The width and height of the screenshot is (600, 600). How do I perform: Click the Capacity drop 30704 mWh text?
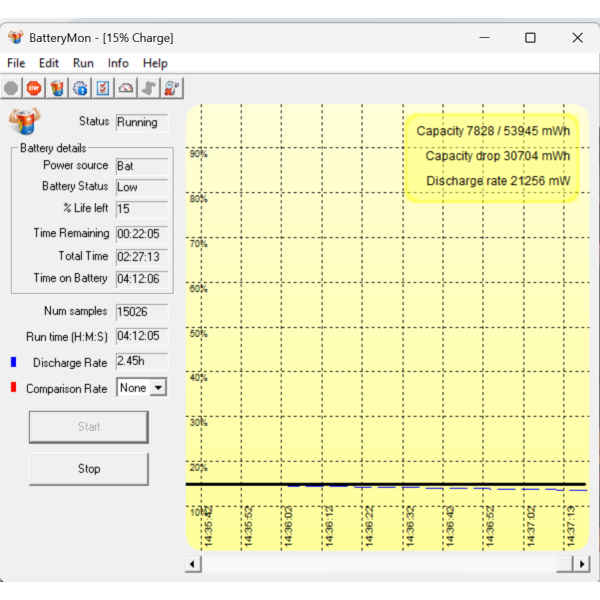pyautogui.click(x=497, y=156)
